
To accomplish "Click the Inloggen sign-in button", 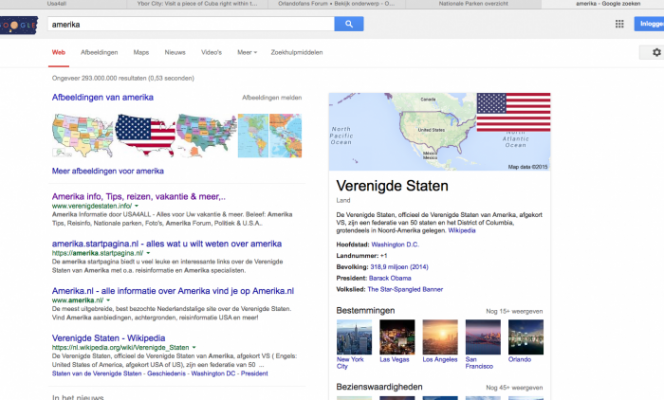I will 650,24.
